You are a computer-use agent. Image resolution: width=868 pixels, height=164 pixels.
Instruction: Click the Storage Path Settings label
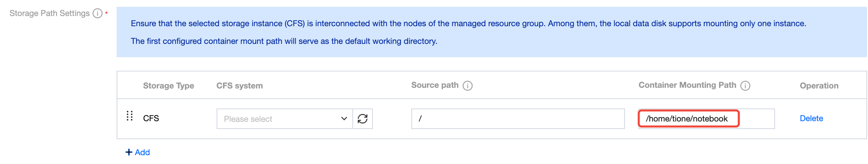pos(50,14)
